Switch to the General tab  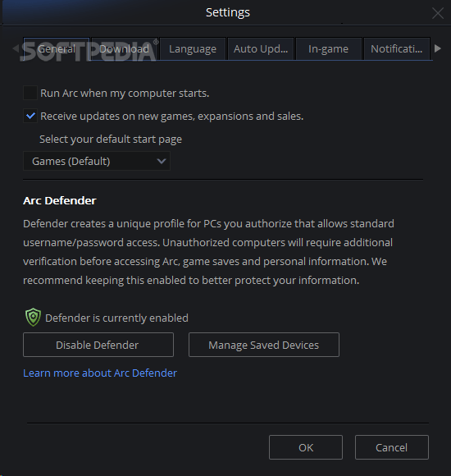57,49
